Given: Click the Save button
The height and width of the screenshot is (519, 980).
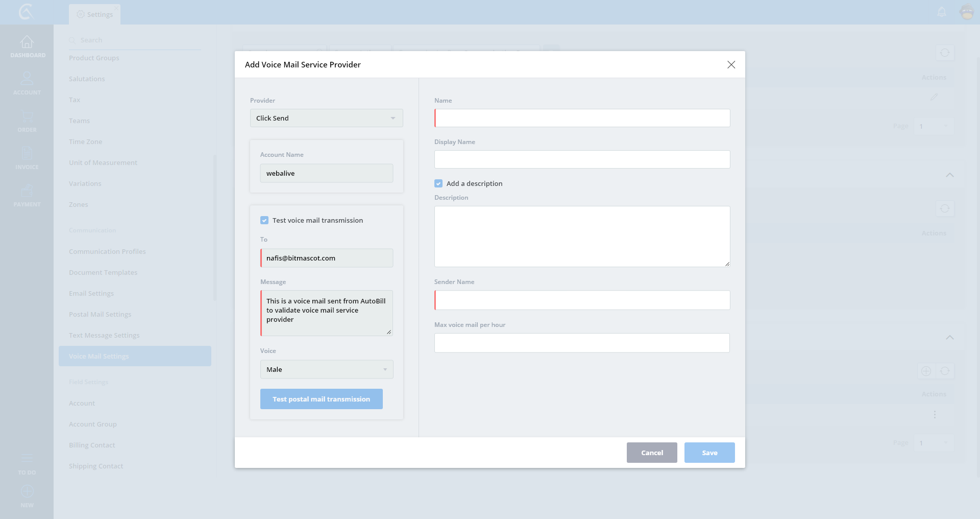Looking at the screenshot, I should [x=709, y=453].
